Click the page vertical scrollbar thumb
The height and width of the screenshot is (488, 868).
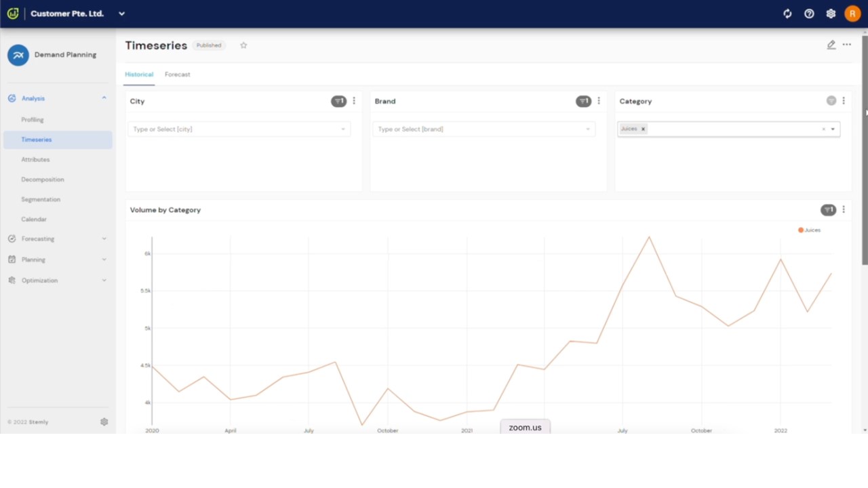click(x=865, y=149)
